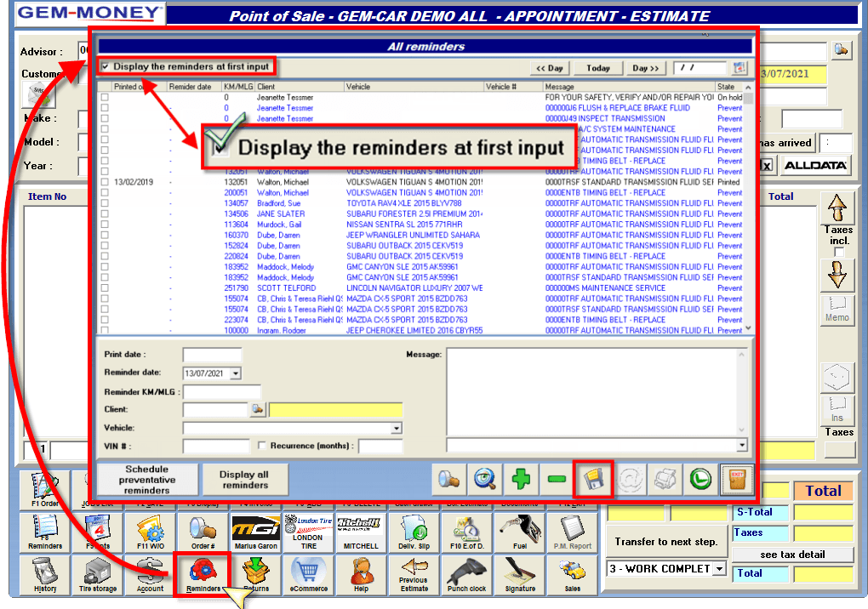Click the ALLDATA button
The image size is (868, 609).
point(815,165)
